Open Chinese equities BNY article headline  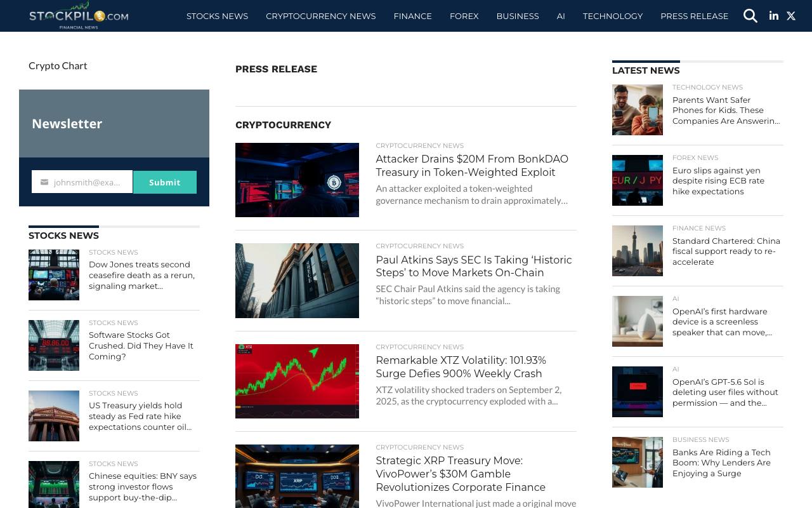coord(143,486)
